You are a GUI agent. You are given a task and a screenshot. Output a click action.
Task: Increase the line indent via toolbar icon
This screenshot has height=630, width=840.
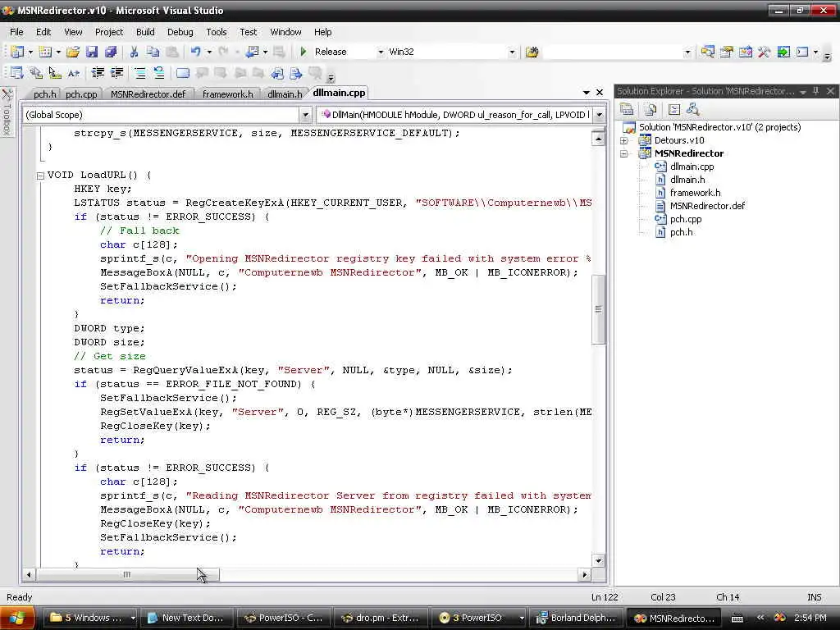click(116, 73)
